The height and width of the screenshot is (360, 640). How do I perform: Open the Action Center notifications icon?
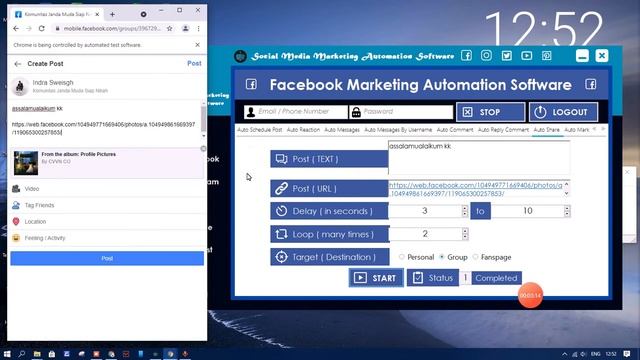point(627,354)
